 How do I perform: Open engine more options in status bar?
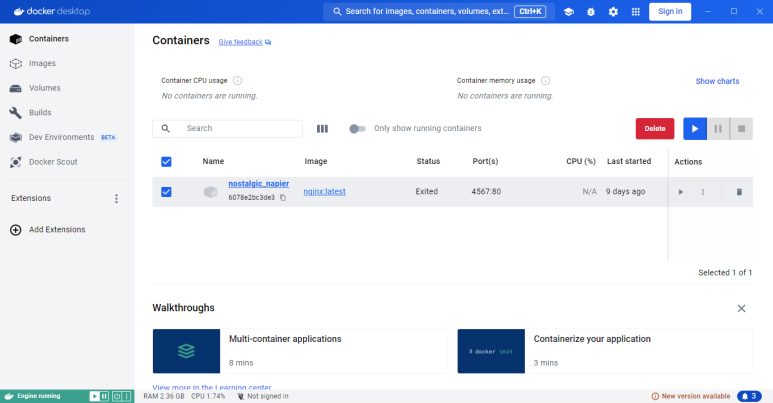tap(126, 396)
